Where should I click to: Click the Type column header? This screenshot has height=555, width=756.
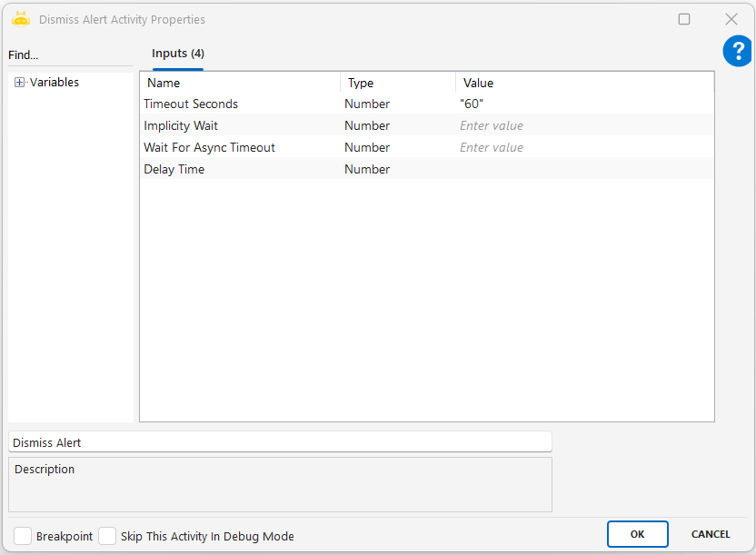[397, 83]
